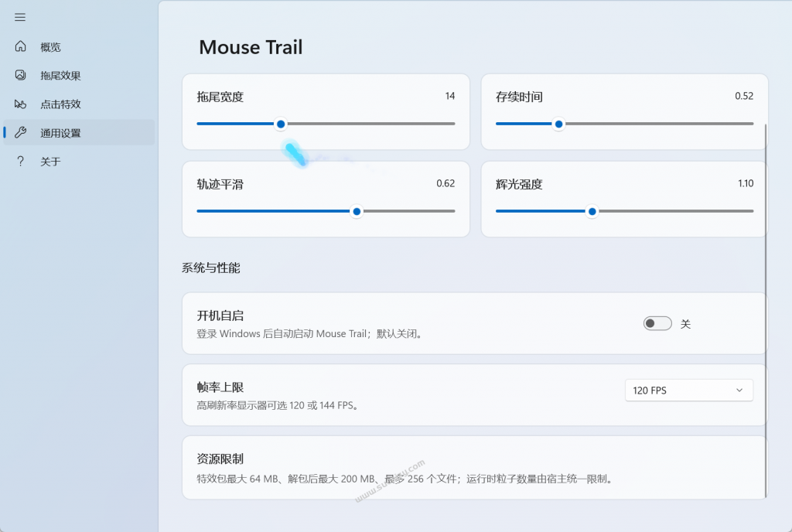792x532 pixels.
Task: Click the 辉光强度 slider thumb
Action: [x=592, y=211]
